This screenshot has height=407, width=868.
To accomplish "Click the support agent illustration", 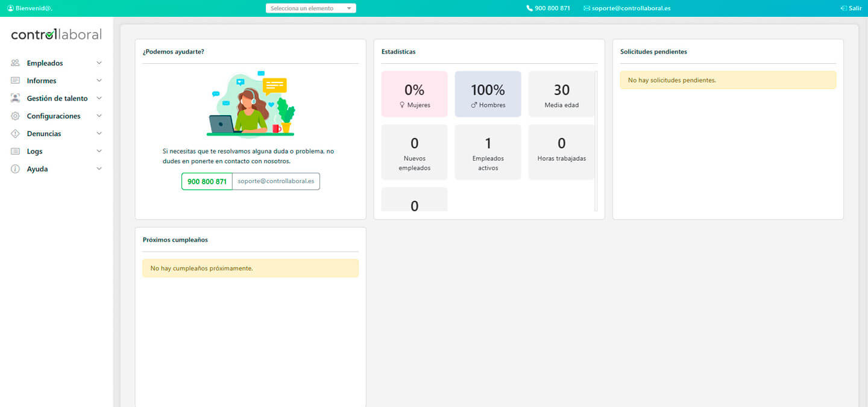I will click(251, 104).
